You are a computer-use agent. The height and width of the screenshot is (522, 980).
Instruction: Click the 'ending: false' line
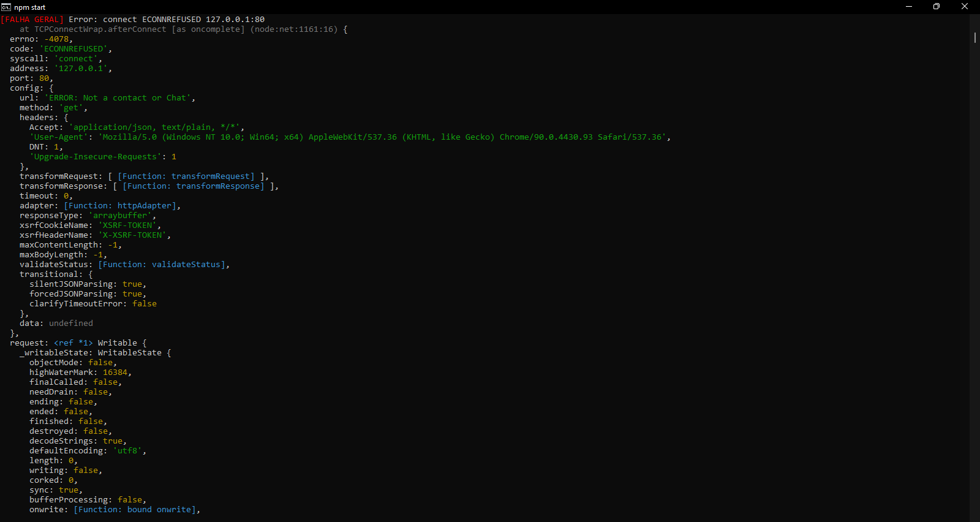click(62, 402)
